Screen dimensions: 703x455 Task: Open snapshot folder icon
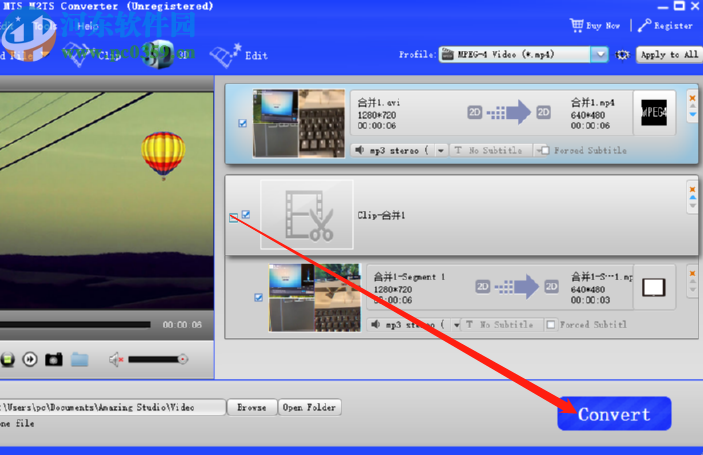coord(80,360)
